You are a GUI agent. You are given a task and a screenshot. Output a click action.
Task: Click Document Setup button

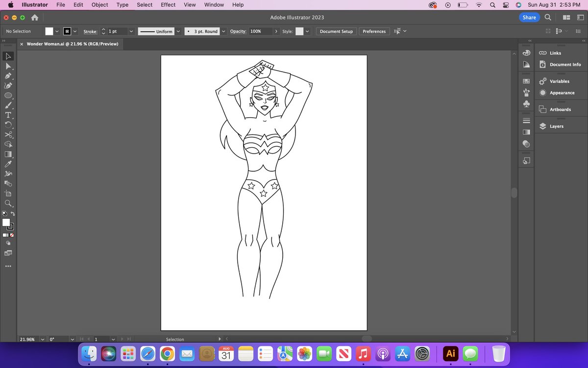coord(337,31)
